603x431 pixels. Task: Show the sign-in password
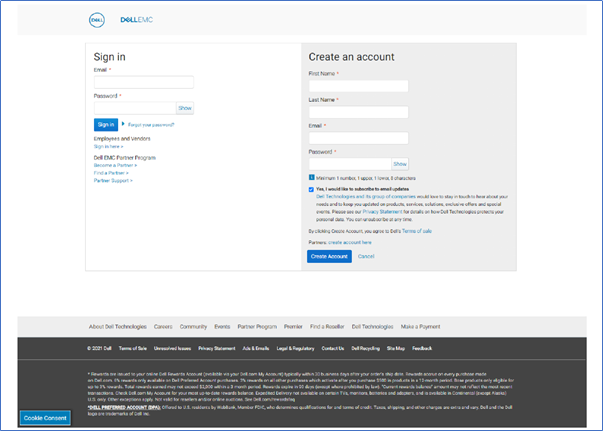tap(185, 108)
